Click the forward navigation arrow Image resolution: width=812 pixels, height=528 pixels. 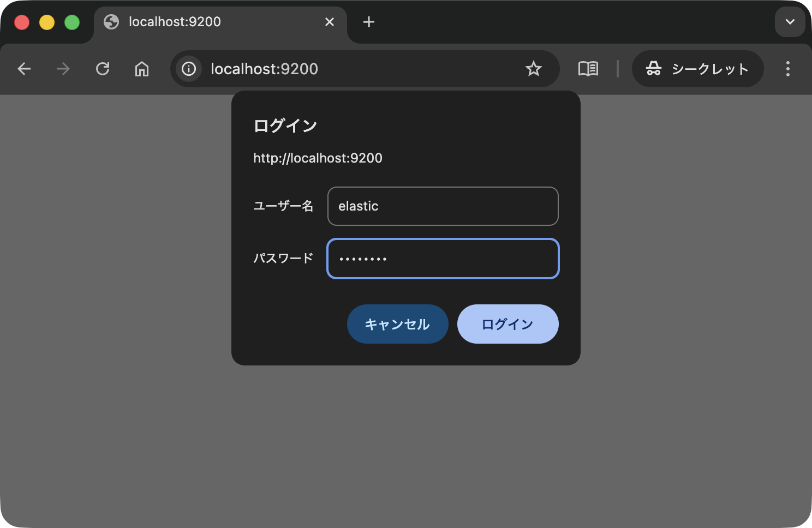(63, 69)
